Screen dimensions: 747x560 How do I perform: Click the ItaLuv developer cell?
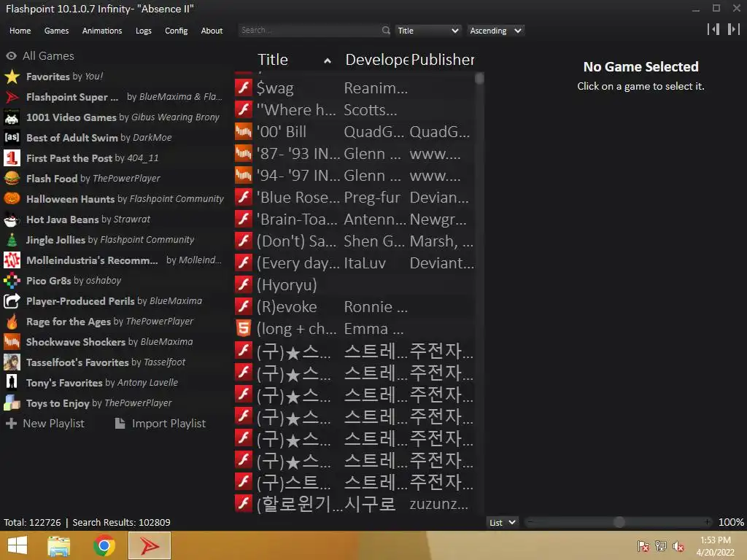click(x=365, y=263)
